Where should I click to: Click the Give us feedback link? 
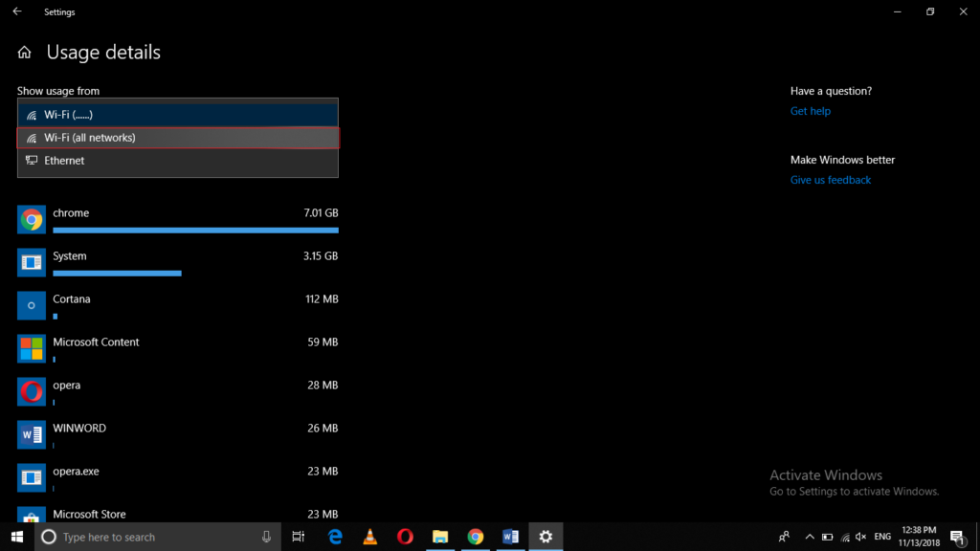tap(830, 180)
